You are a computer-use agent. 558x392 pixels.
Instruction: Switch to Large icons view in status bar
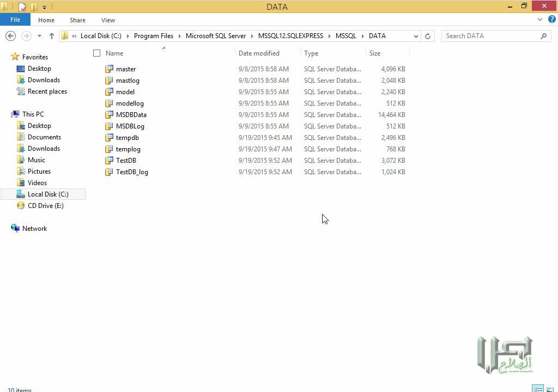550,389
